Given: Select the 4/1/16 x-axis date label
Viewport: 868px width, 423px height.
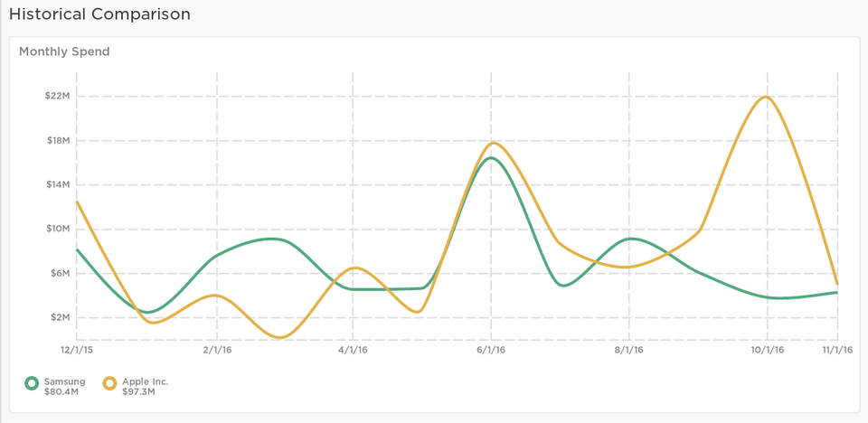Looking at the screenshot, I should (353, 349).
